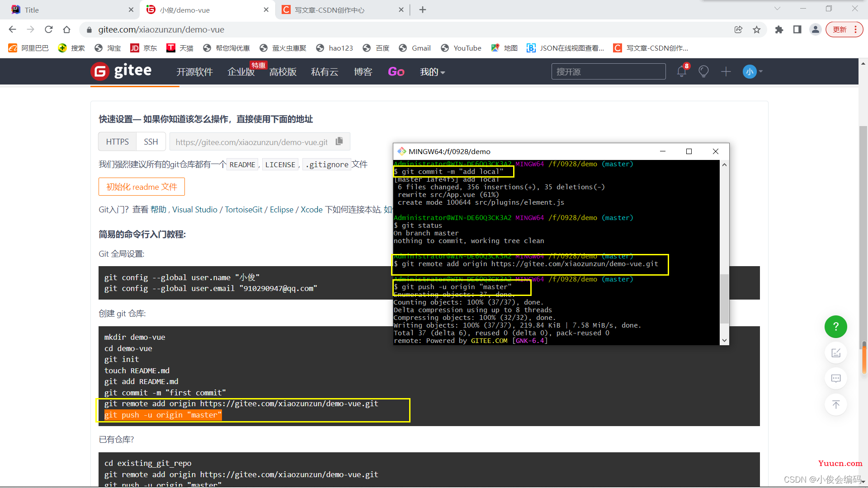868x488 pixels.
Task: Bookmark this page with star icon
Action: tap(756, 29)
